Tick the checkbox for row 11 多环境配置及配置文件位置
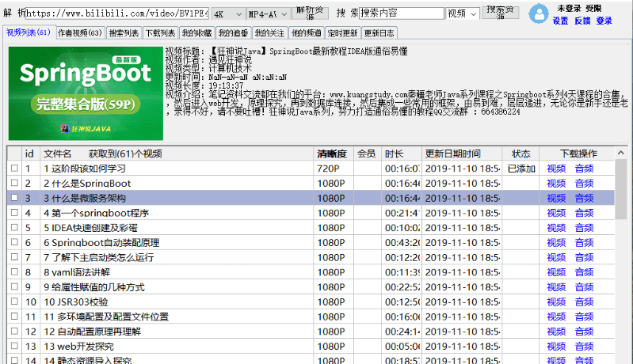 (14, 317)
